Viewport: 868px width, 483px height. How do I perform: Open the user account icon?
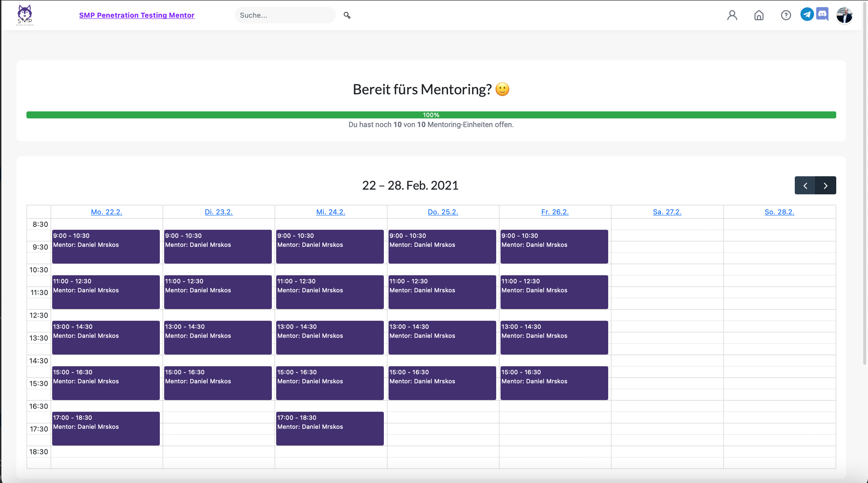click(x=732, y=15)
